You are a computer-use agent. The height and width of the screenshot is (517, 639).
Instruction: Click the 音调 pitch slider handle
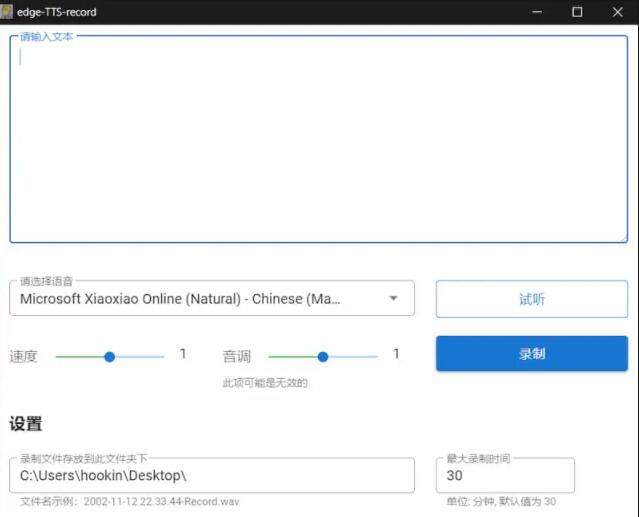click(322, 356)
